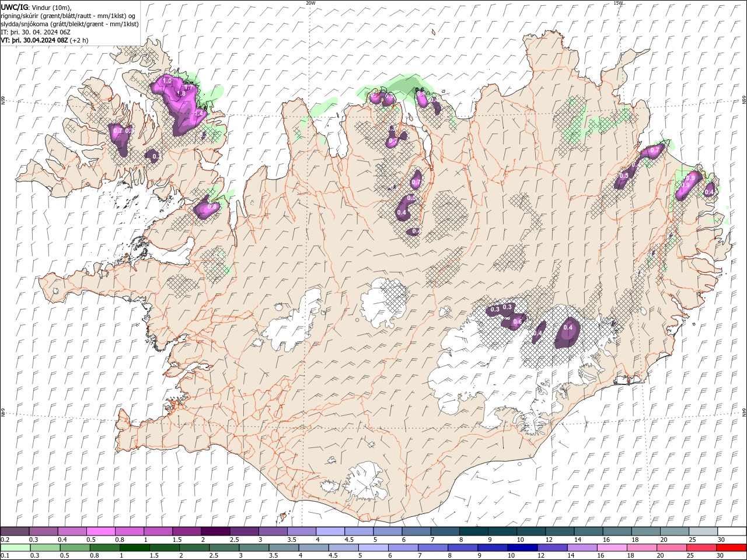Viewport: 747px width, 560px height.
Task: Click the 'Vindur (10m)' header label
Action: click(51, 8)
